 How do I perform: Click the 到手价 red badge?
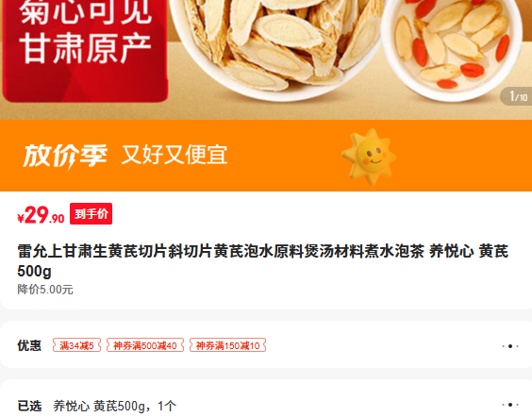point(91,214)
